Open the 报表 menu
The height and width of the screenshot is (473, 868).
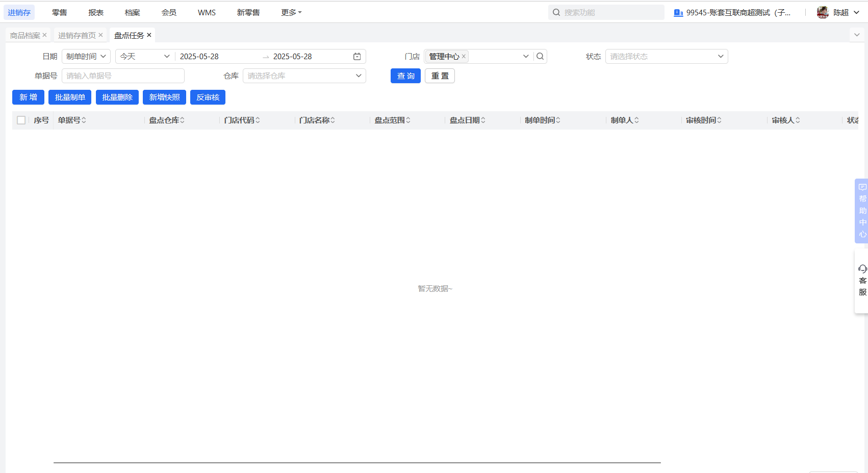coord(96,12)
